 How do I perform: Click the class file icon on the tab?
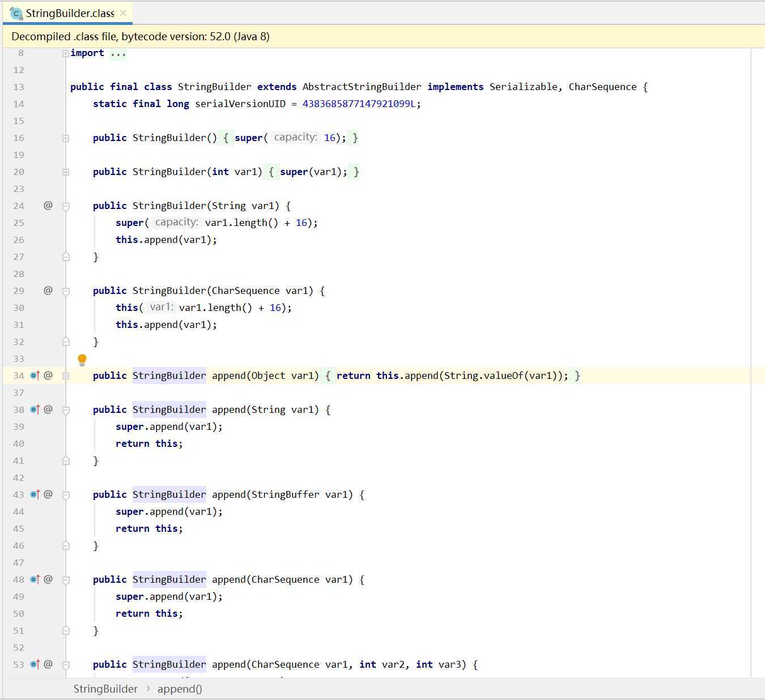pyautogui.click(x=16, y=13)
